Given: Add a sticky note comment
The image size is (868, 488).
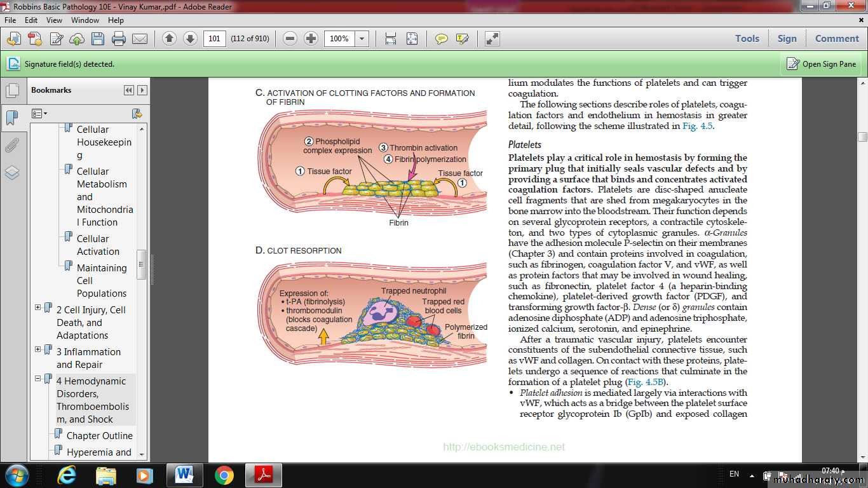Looking at the screenshot, I should (441, 39).
